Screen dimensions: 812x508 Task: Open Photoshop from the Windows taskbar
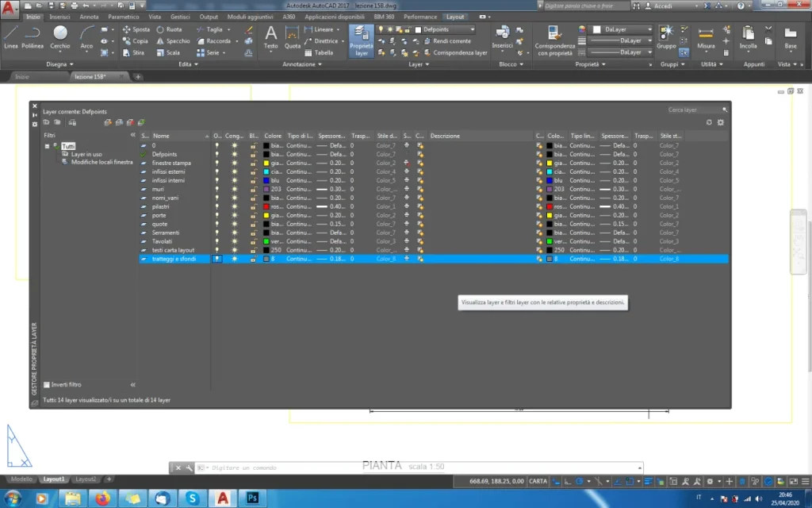point(252,498)
